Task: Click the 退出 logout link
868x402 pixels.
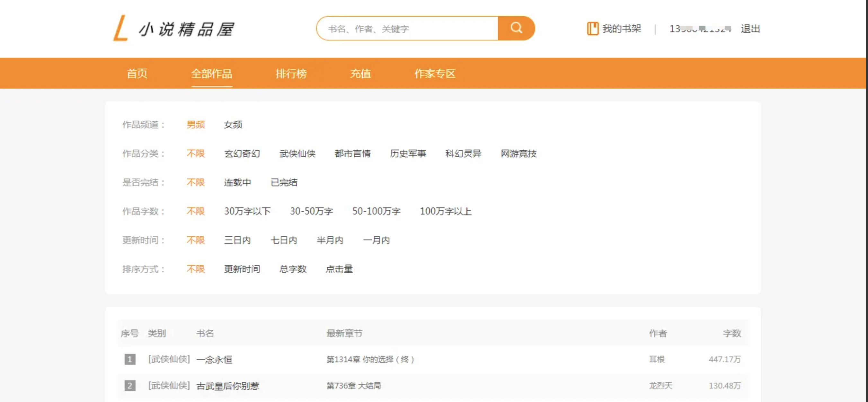Action: pyautogui.click(x=750, y=29)
